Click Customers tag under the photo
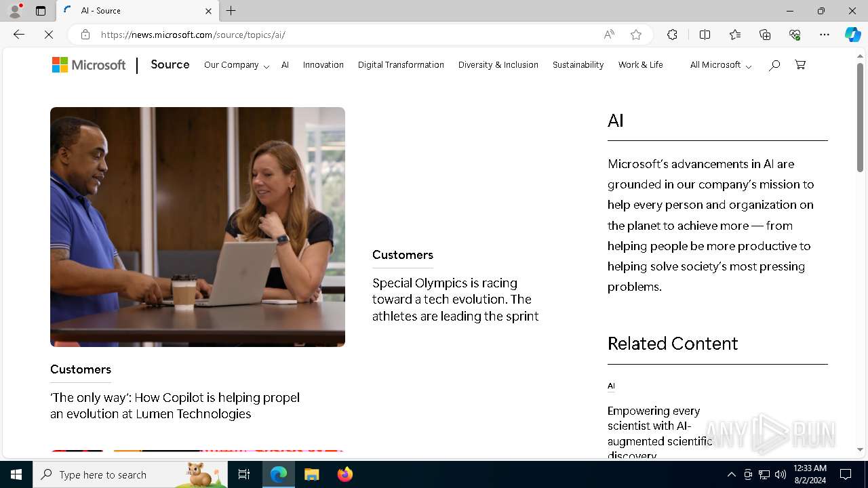This screenshot has width=868, height=488. point(81,369)
